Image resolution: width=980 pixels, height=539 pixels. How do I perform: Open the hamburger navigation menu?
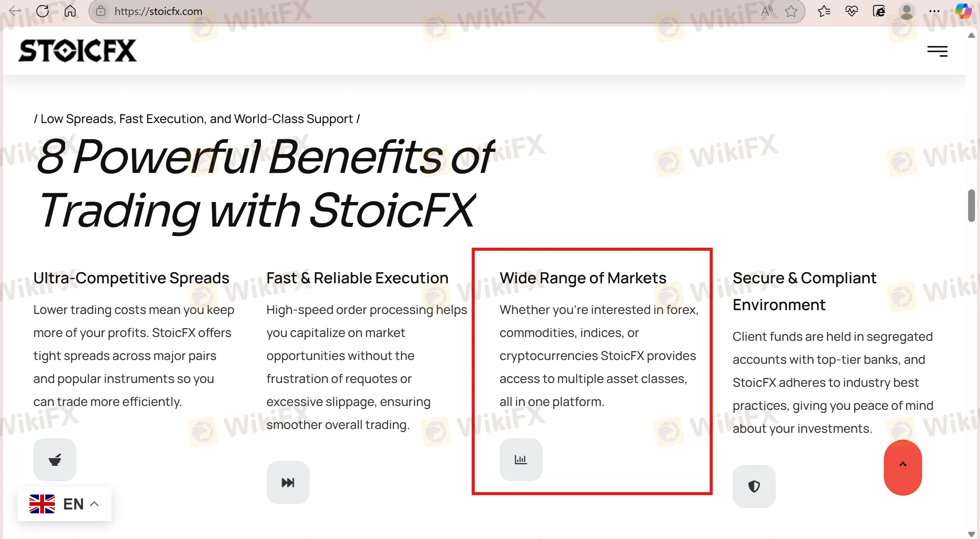tap(937, 51)
